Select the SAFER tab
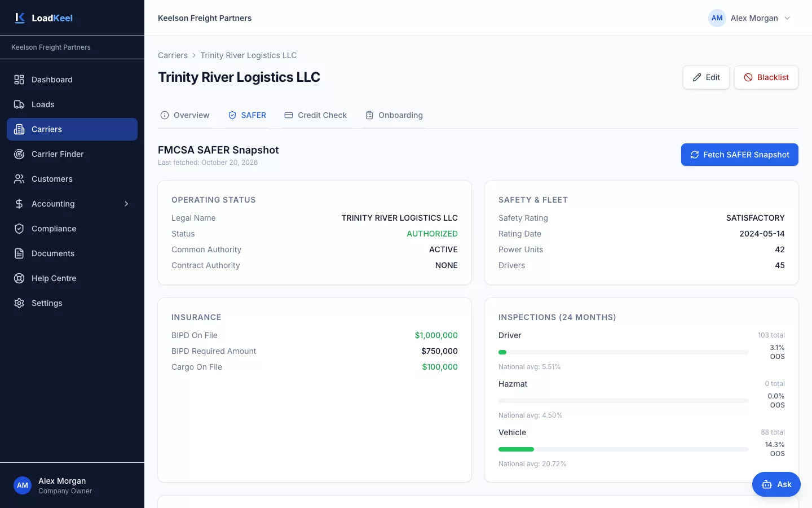The height and width of the screenshot is (508, 812). [x=247, y=115]
